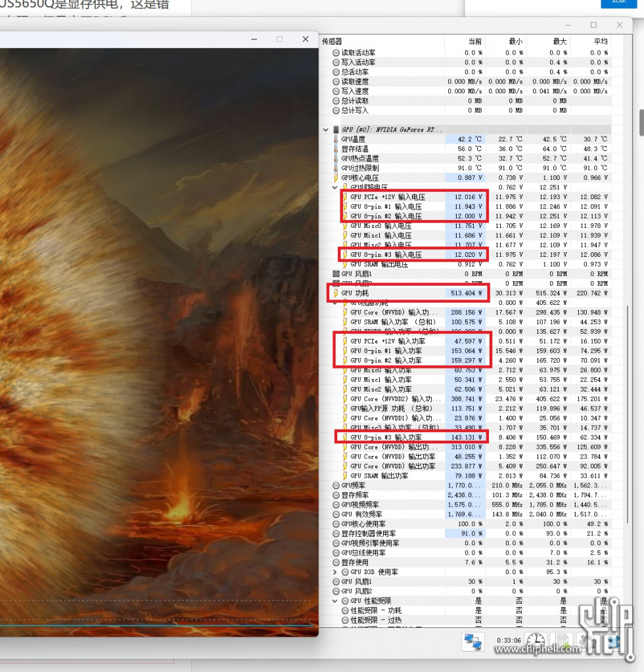Click the 传感器 column header

(333, 41)
